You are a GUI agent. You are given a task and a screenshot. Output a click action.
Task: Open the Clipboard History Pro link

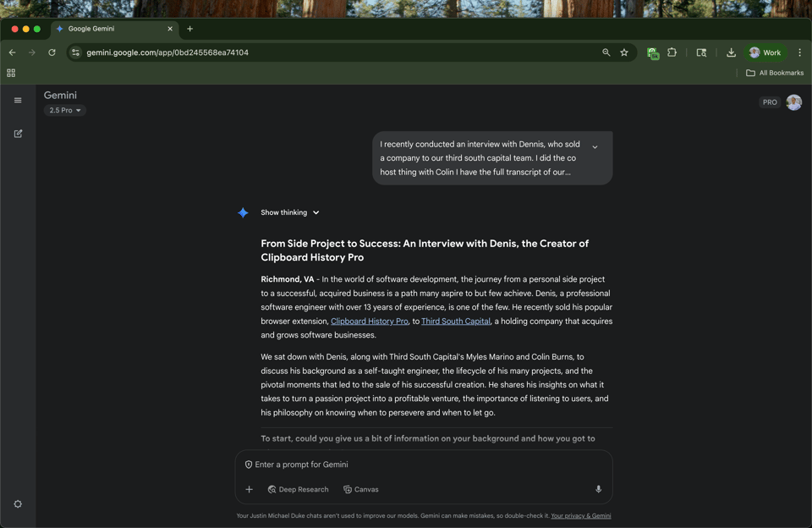click(x=369, y=322)
